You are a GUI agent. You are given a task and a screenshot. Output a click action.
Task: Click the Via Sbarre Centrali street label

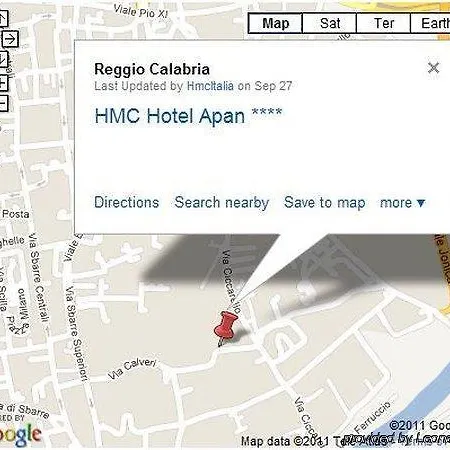(39, 278)
